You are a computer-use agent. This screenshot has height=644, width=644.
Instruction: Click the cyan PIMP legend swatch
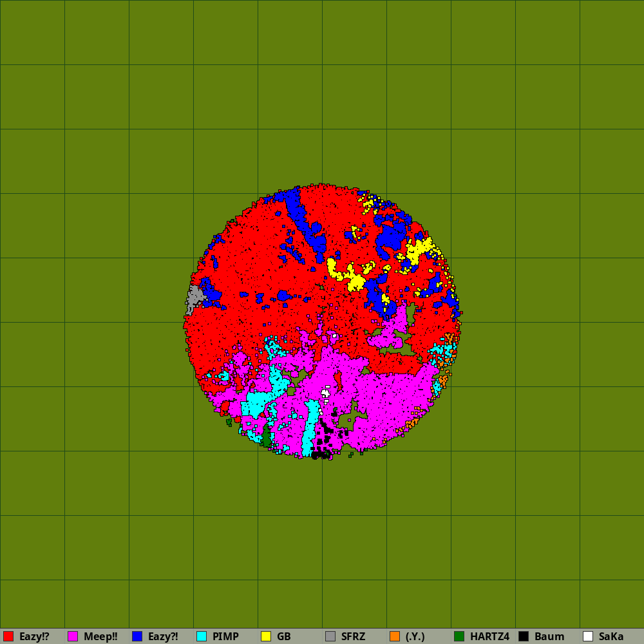pyautogui.click(x=202, y=636)
